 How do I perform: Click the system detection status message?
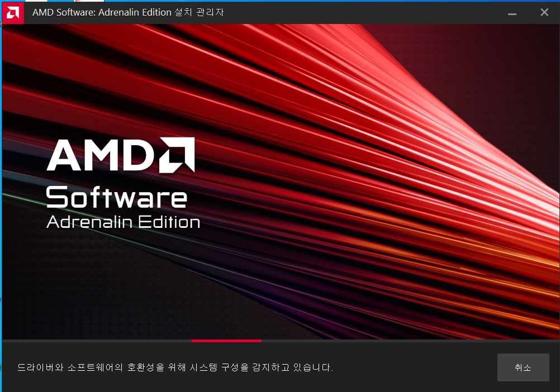175,367
